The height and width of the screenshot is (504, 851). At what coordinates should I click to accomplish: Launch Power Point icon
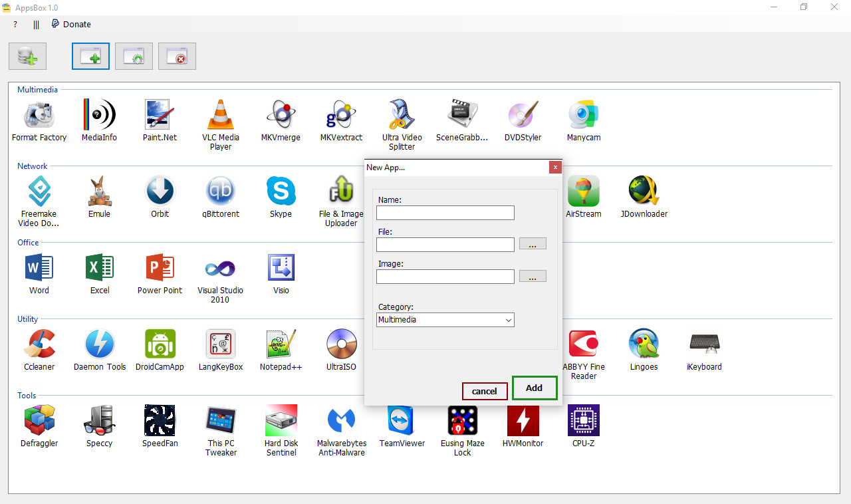tap(160, 268)
